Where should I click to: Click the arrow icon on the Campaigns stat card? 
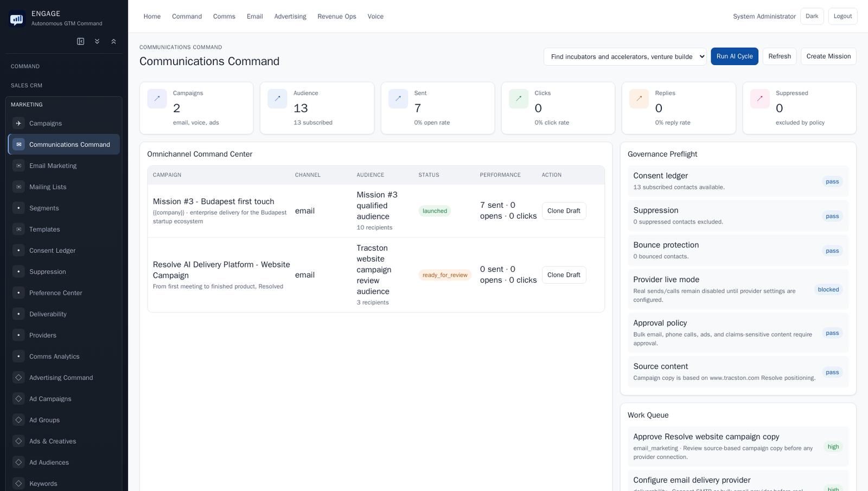[x=157, y=99]
